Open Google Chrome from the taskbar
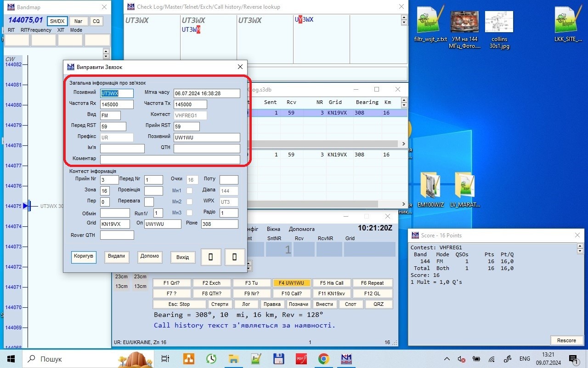 [323, 359]
